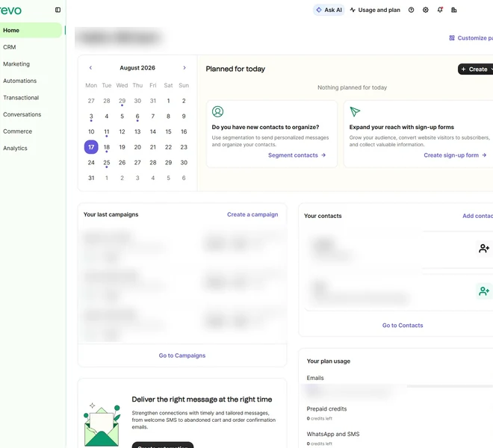The image size is (493, 448).
Task: Click the Create sign-up form link
Action: coord(455,155)
